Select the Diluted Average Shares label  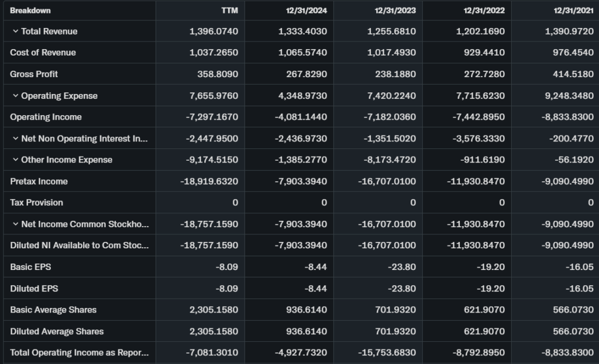pos(57,331)
